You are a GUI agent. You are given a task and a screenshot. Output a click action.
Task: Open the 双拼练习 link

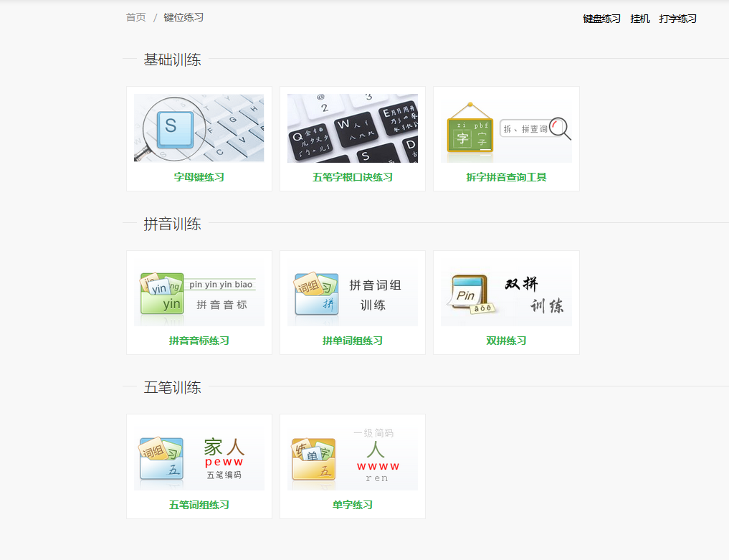click(506, 341)
